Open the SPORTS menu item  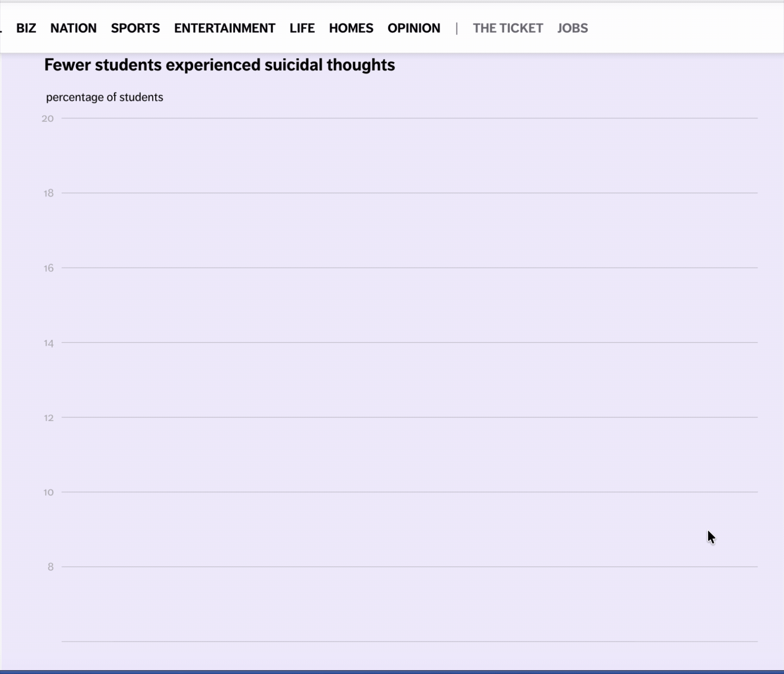tap(135, 28)
